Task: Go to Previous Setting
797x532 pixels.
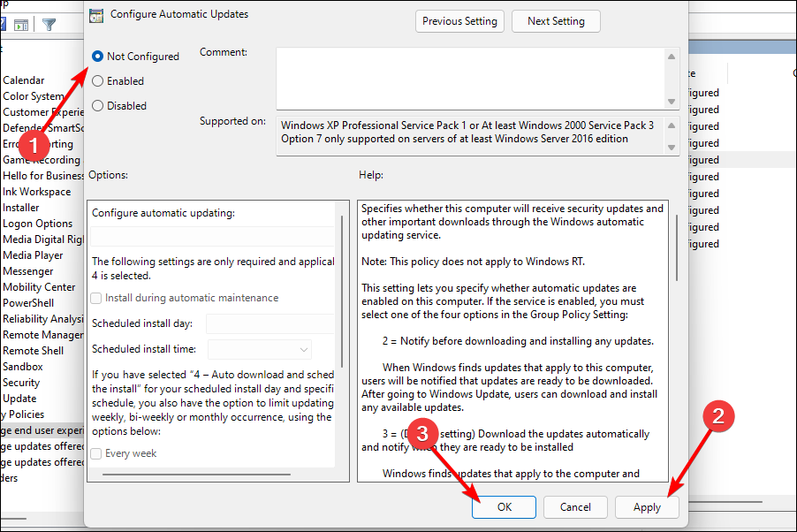Action: coord(459,21)
